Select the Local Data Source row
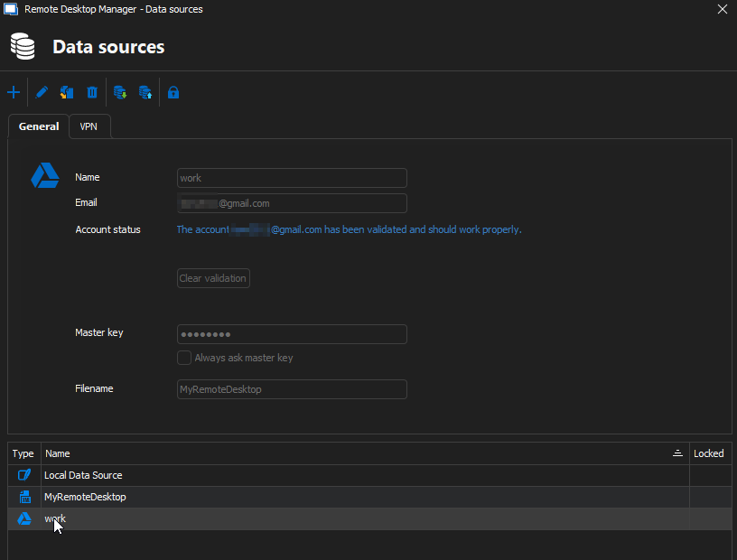The image size is (737, 560). (x=369, y=475)
